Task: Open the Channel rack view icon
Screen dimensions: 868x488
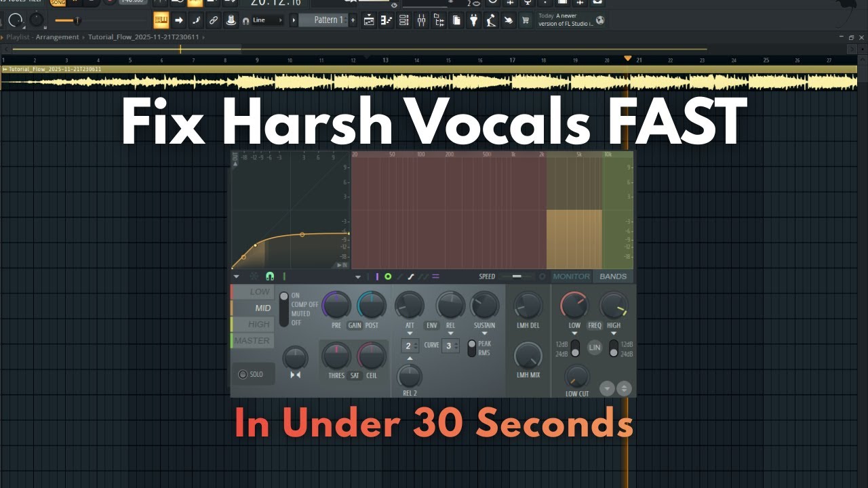Action: coord(404,20)
